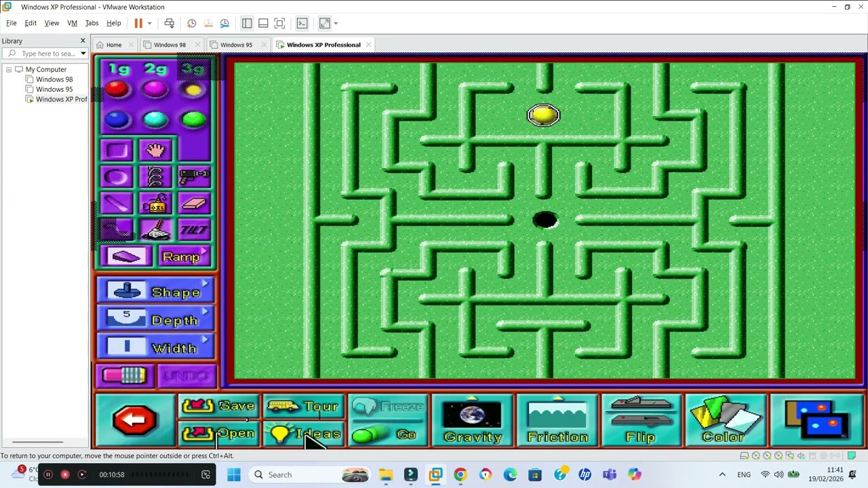Start the Tour
Screen dimensions: 868x488
pos(304,406)
